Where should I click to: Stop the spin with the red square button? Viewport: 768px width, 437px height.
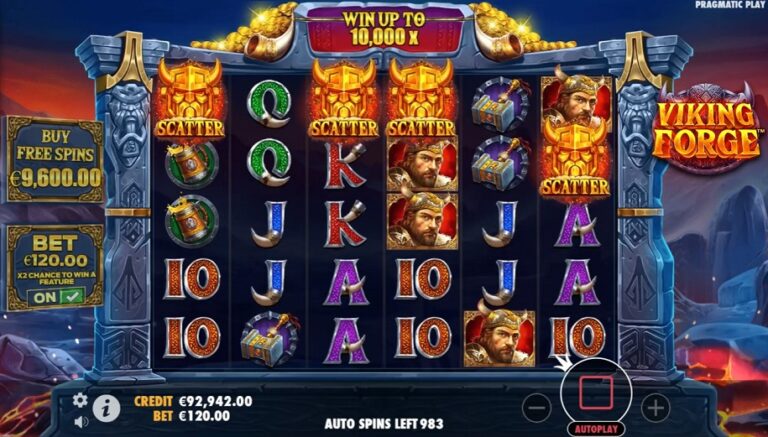pyautogui.click(x=596, y=393)
